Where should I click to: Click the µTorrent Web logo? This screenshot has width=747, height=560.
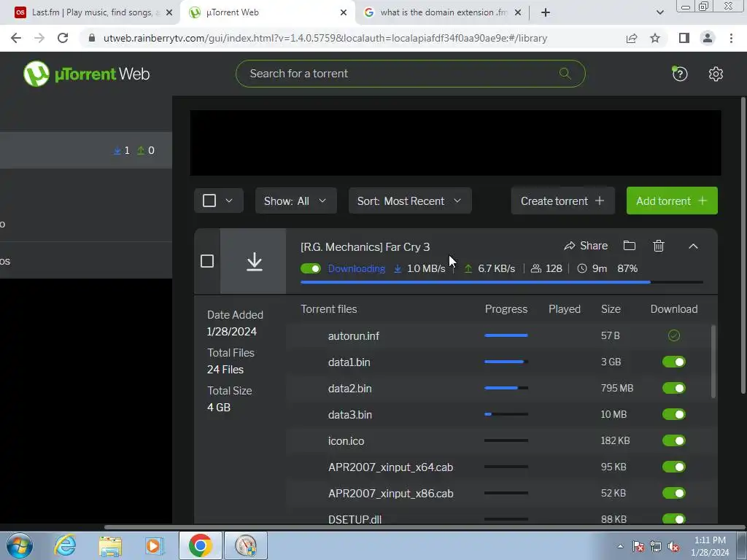[x=86, y=74]
